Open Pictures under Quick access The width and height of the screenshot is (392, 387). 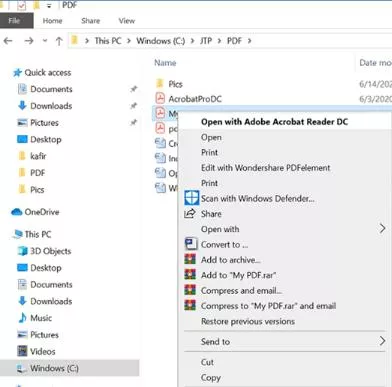point(44,123)
